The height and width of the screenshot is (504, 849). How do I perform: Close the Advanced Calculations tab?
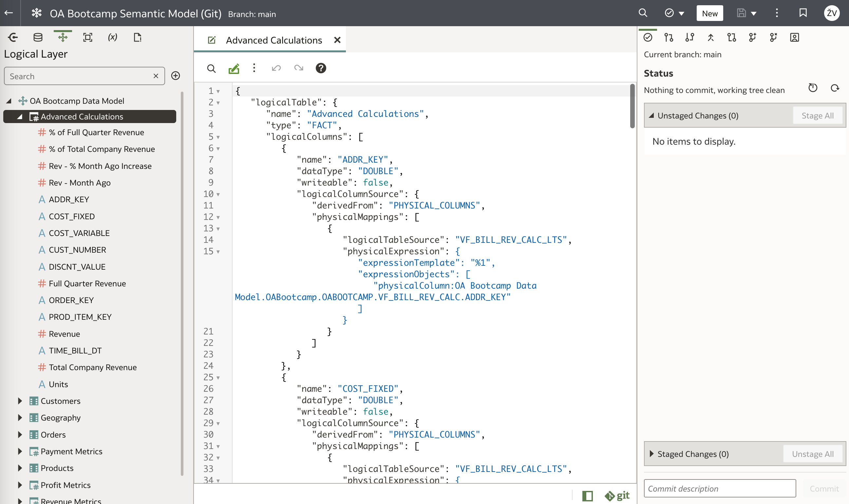click(337, 40)
